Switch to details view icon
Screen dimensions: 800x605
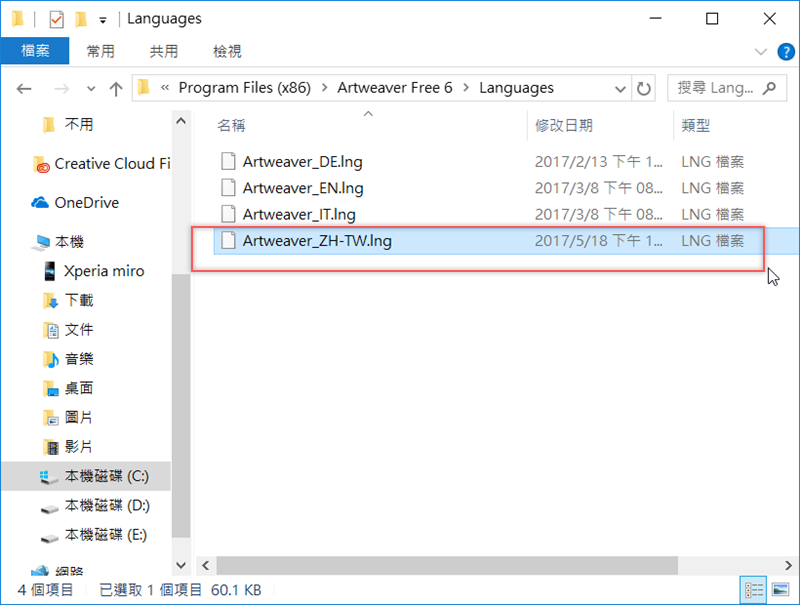[x=754, y=590]
